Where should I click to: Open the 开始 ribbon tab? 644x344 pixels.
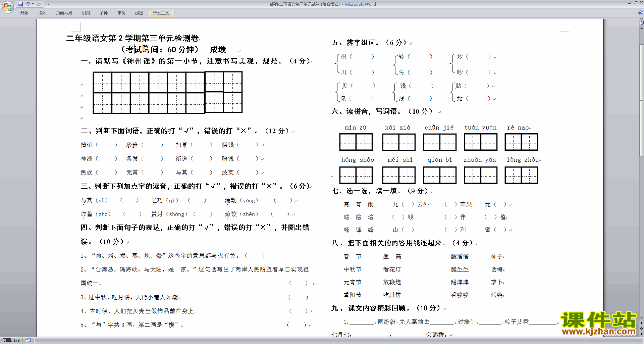[24, 13]
